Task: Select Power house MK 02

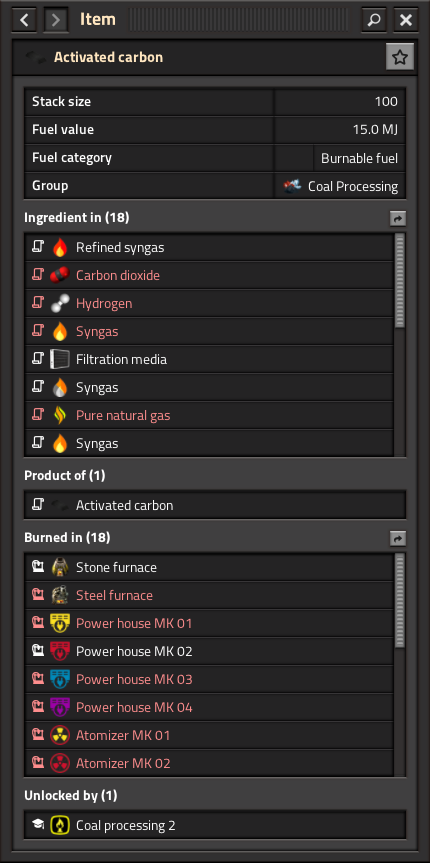Action: point(209,652)
